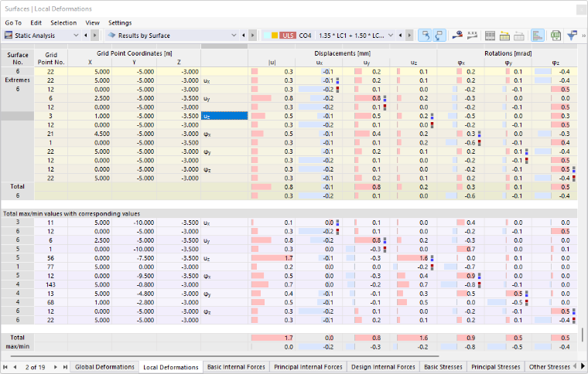
Task: Click grid point 68 cell
Action: click(x=51, y=302)
